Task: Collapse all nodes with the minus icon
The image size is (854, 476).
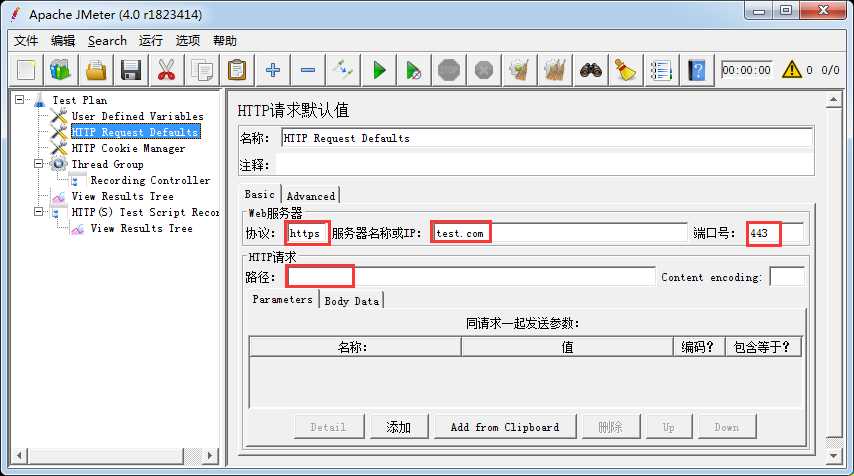Action: [x=308, y=70]
